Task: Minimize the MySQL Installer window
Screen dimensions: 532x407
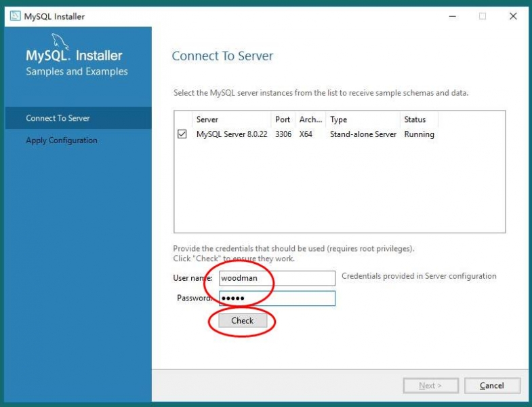Action: (x=451, y=16)
